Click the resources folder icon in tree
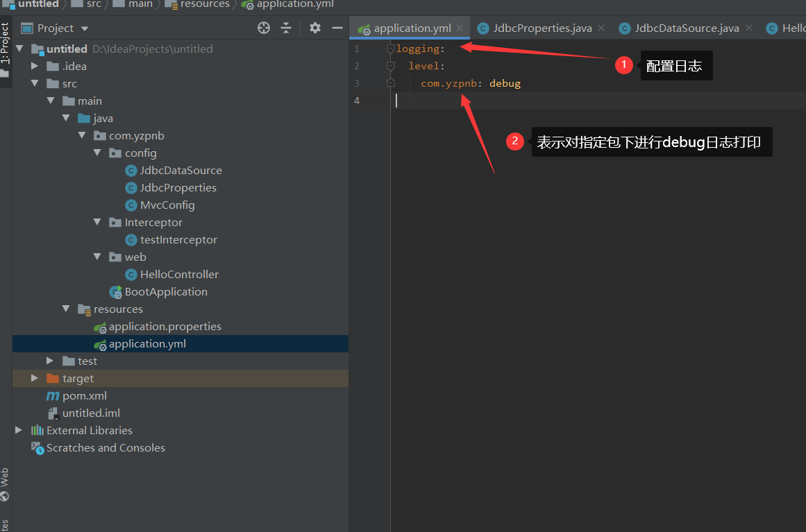This screenshot has width=806, height=532. click(84, 309)
